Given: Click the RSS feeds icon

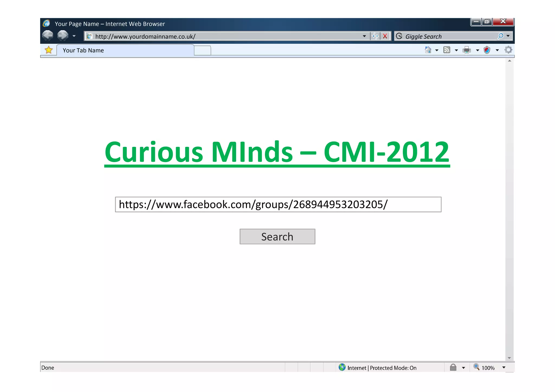Looking at the screenshot, I should click(447, 50).
